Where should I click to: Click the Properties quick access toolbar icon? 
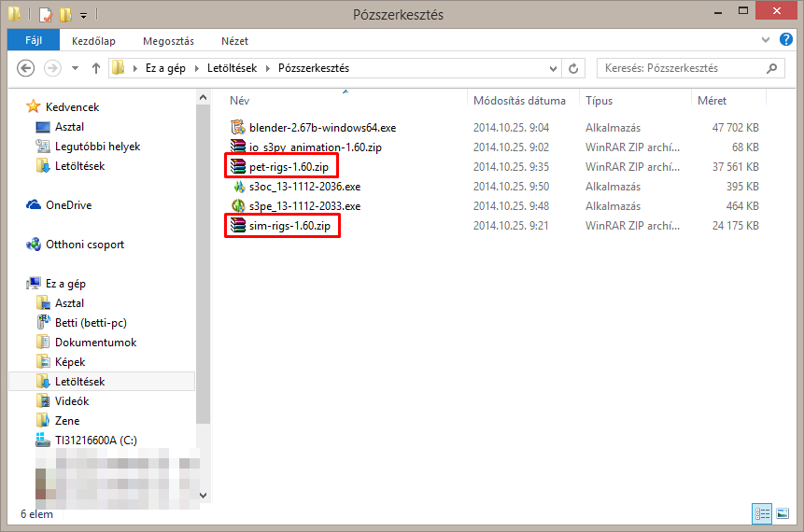coord(46,14)
